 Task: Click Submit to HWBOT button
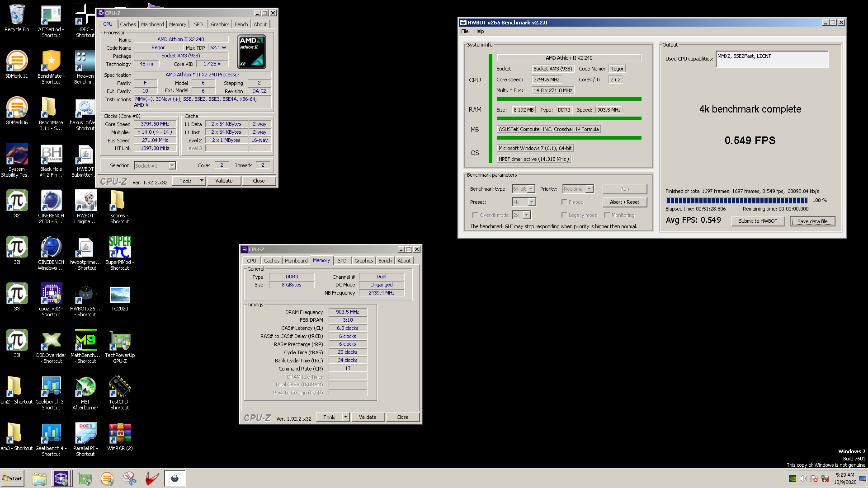[x=758, y=221]
